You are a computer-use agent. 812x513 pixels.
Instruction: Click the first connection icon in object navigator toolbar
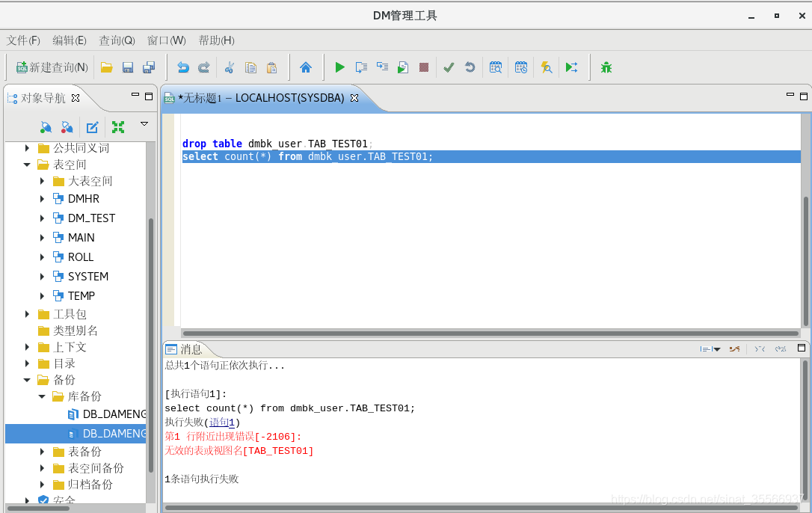tap(46, 127)
